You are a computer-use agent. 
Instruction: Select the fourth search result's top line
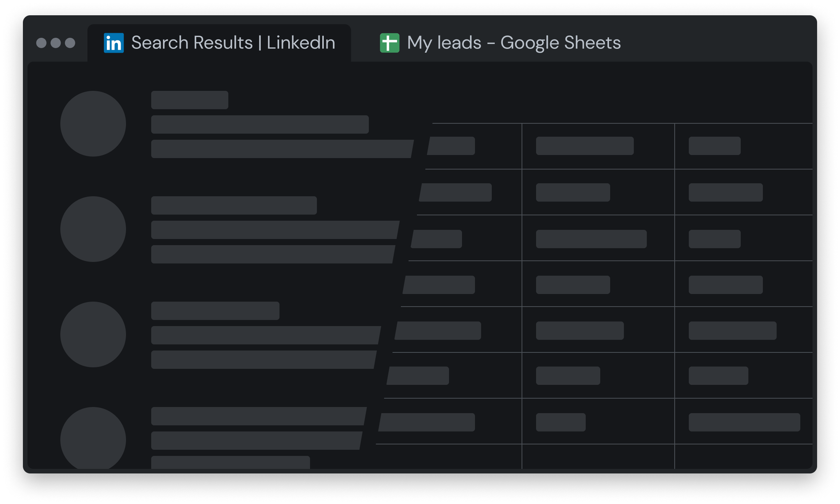pos(258,416)
